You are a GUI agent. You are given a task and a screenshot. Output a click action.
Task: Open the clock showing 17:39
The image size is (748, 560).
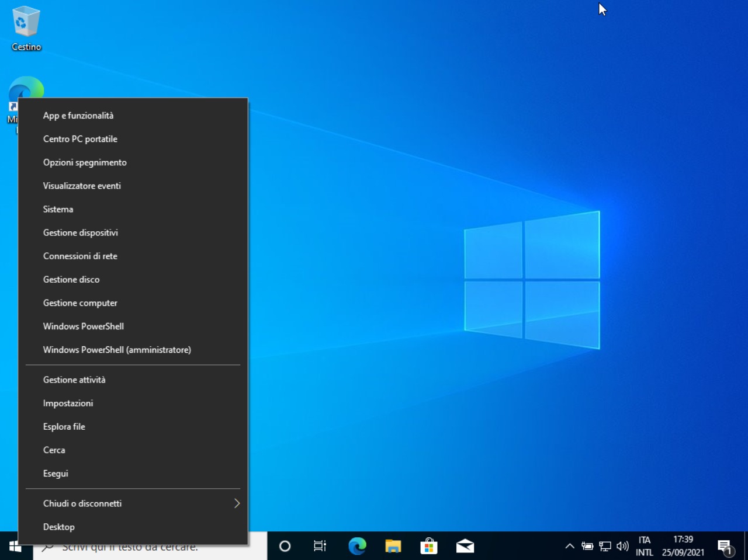point(683,546)
